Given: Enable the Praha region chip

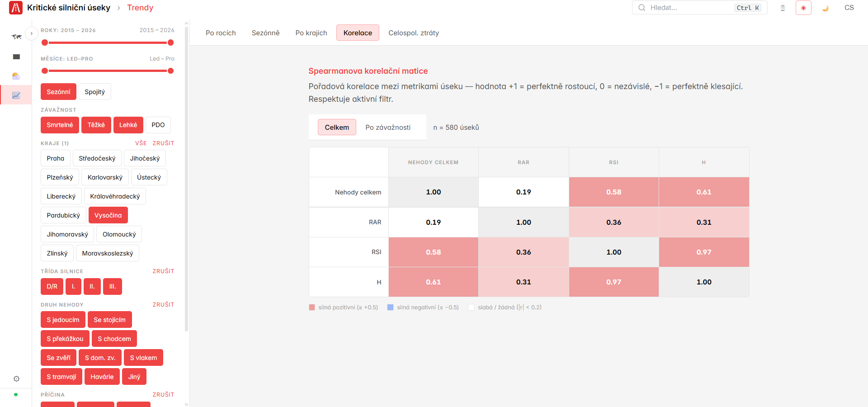Looking at the screenshot, I should click(x=56, y=158).
